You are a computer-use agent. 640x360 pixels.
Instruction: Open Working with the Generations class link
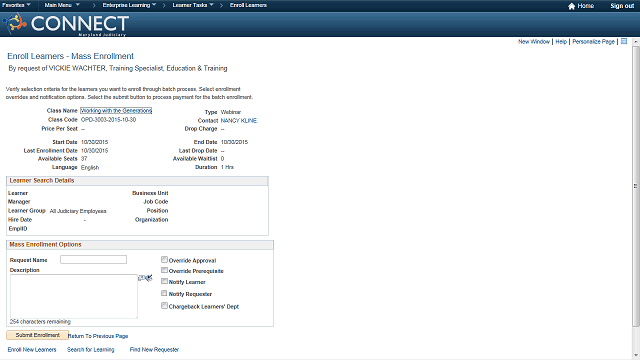[116, 111]
